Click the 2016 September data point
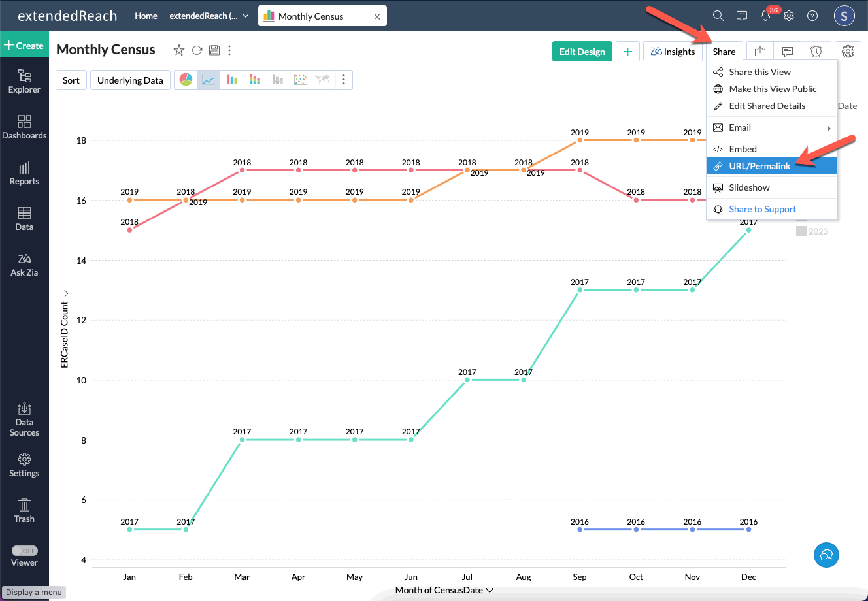The width and height of the screenshot is (868, 601). point(580,529)
